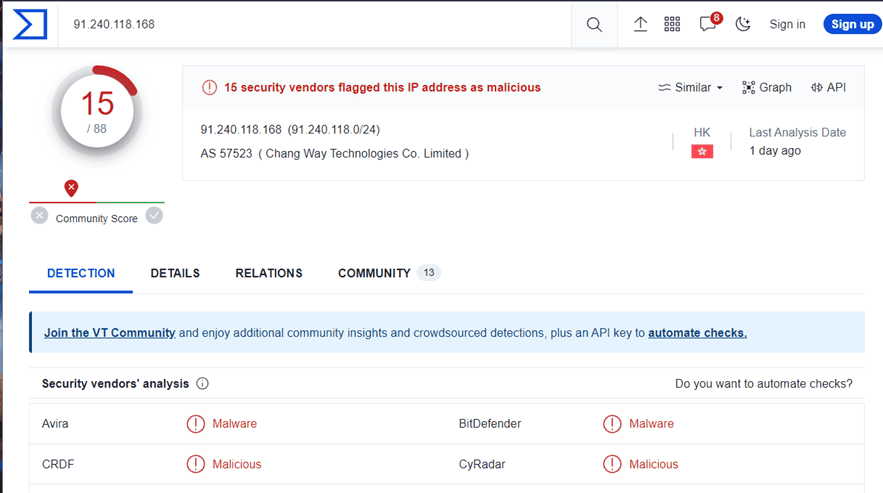Click the search field showing 91.240.118.168
The height and width of the screenshot is (493, 883).
pyautogui.click(x=313, y=24)
